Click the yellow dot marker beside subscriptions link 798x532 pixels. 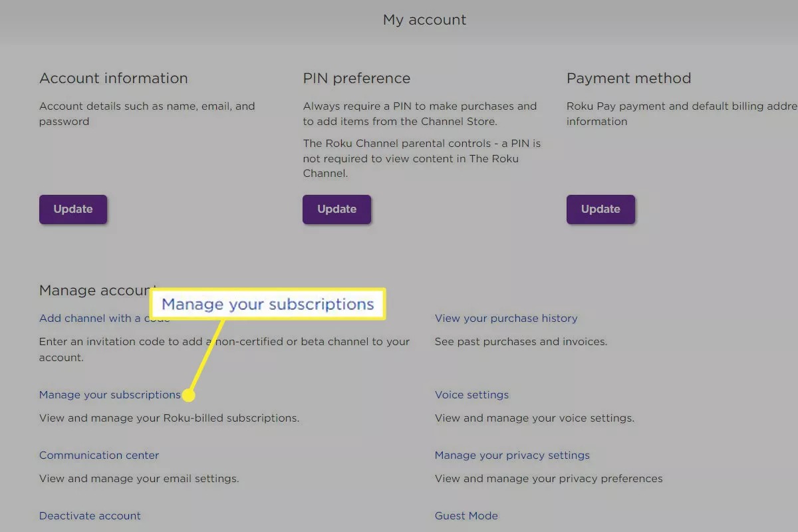click(189, 396)
